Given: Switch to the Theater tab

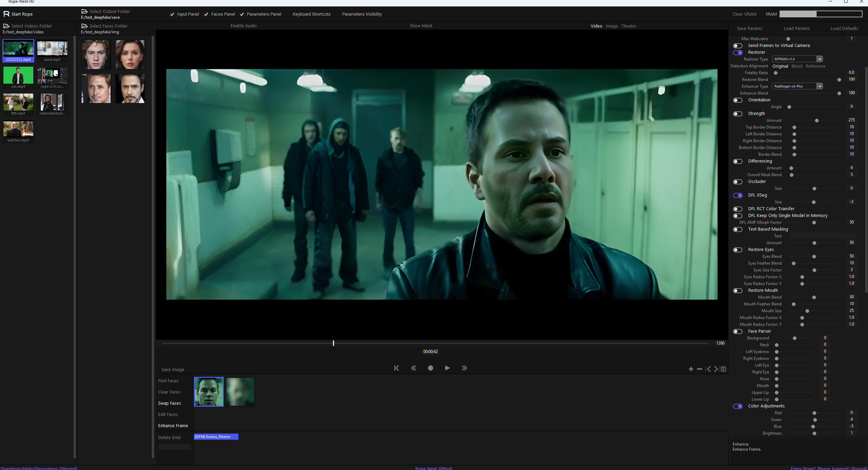Looking at the screenshot, I should 629,26.
